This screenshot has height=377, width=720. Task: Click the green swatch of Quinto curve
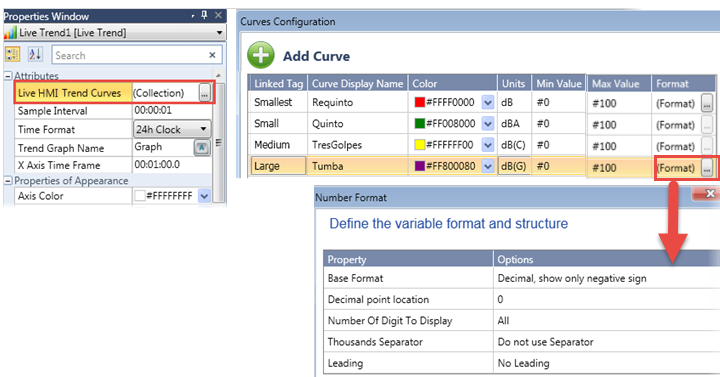[420, 124]
